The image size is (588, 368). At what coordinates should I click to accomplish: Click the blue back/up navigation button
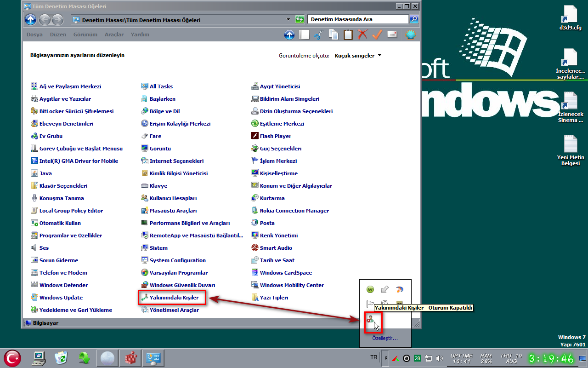pyautogui.click(x=31, y=19)
